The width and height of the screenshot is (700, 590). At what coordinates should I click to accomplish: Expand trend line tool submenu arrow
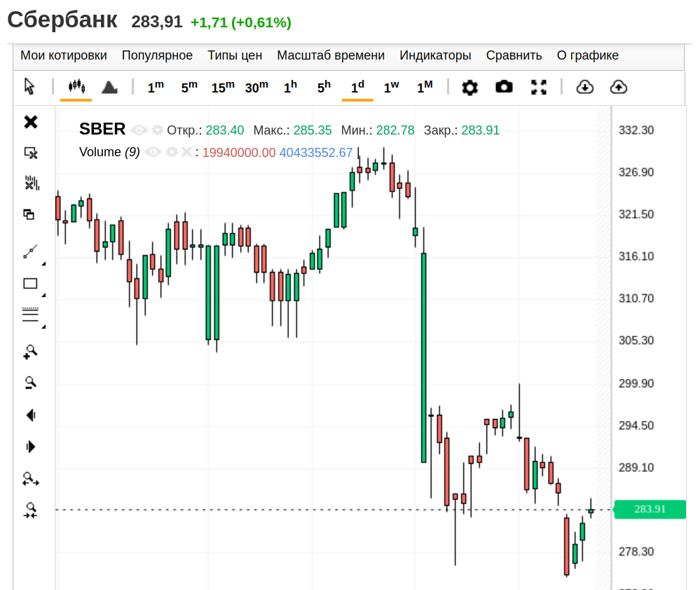(43, 263)
